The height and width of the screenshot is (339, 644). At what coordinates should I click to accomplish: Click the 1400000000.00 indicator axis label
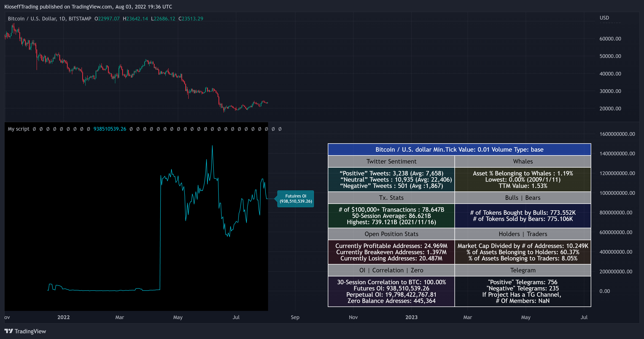[x=617, y=153]
